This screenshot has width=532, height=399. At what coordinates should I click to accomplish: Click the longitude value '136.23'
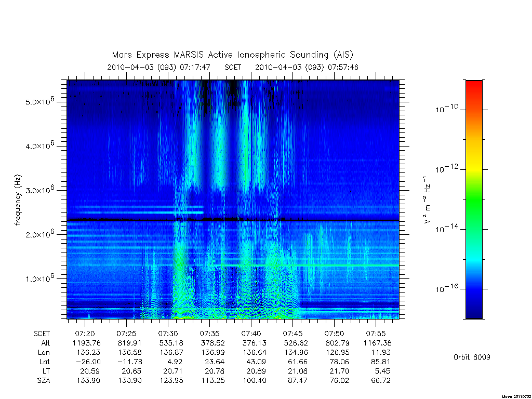[88, 353]
